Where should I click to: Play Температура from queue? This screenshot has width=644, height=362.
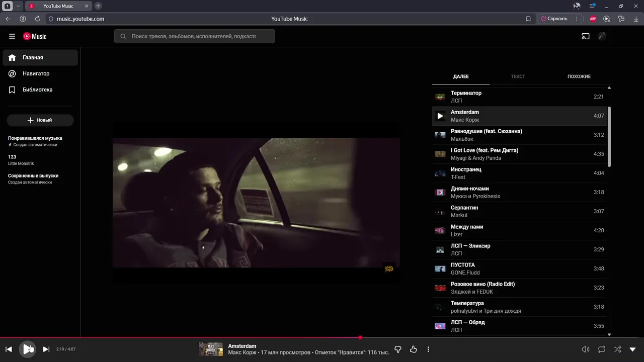(520, 307)
